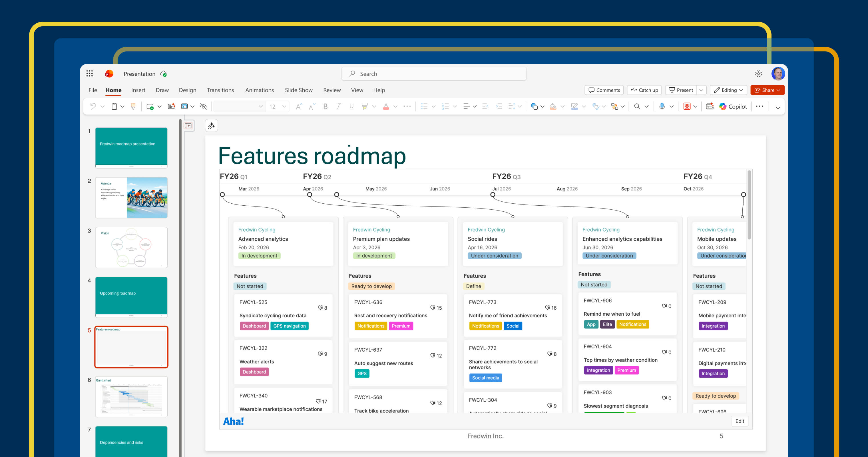Open the Designer icon near Copilot

point(710,106)
